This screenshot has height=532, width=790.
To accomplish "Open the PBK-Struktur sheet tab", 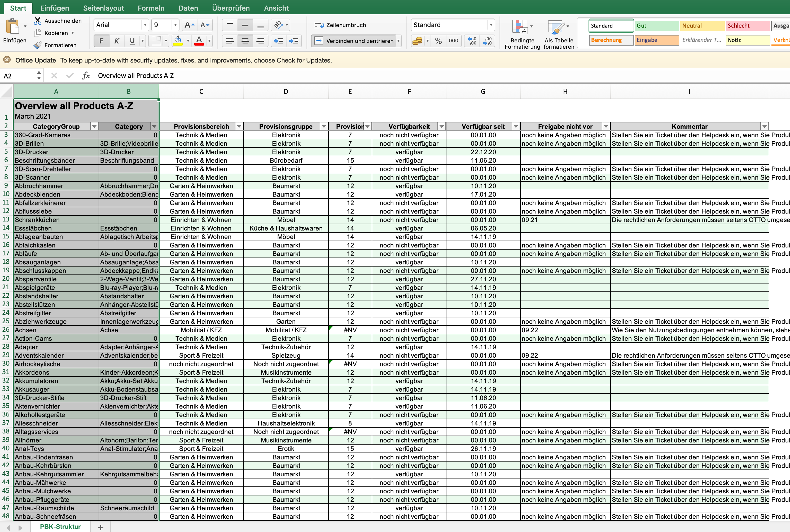I will point(60,527).
